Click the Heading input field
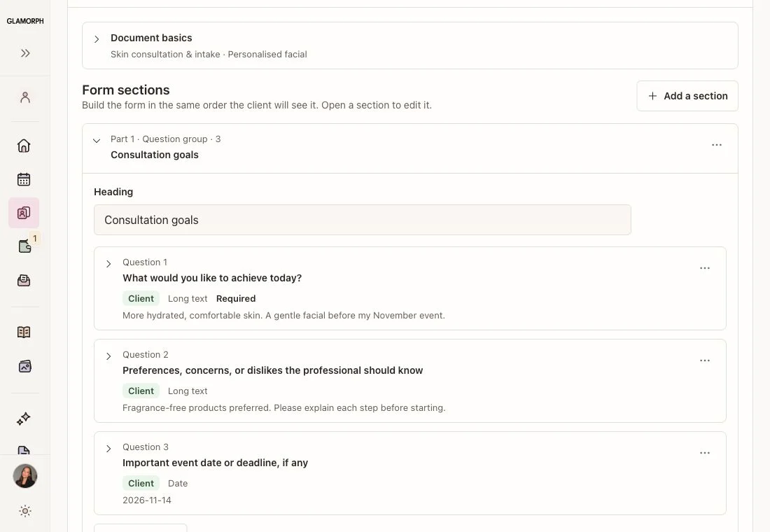Screen dimensions: 770x532 tap(363, 220)
